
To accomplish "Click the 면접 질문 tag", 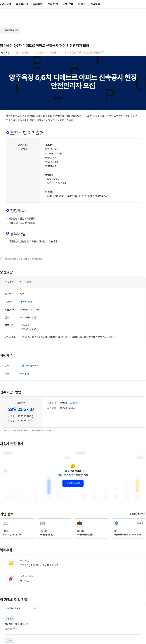I will (x=10, y=619).
